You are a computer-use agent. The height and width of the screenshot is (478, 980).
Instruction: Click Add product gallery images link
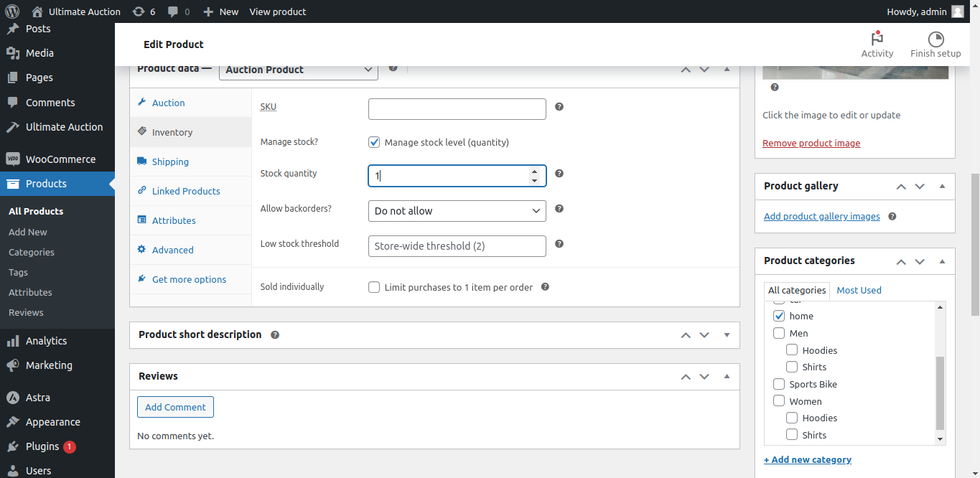pyautogui.click(x=822, y=217)
